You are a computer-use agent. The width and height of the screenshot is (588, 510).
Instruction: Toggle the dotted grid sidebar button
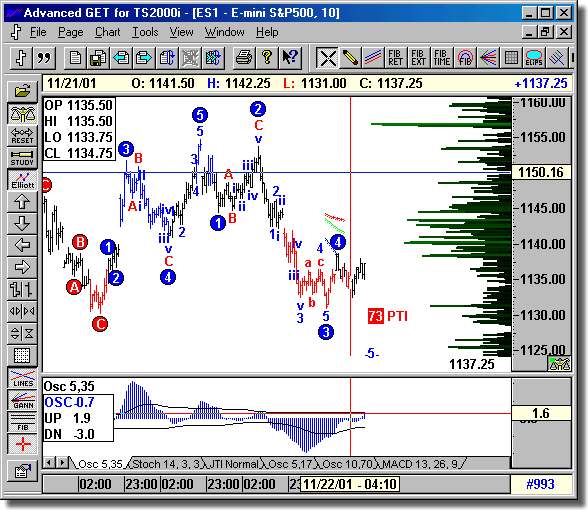pos(22,355)
